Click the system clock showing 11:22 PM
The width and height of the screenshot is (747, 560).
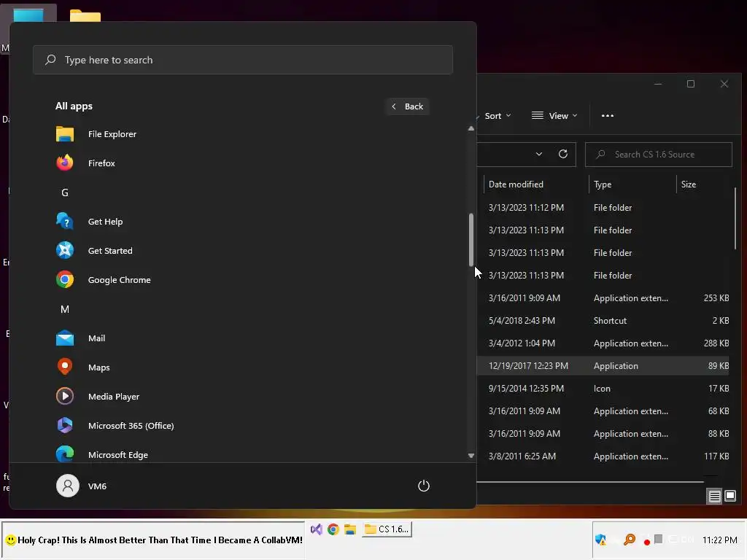[719, 540]
